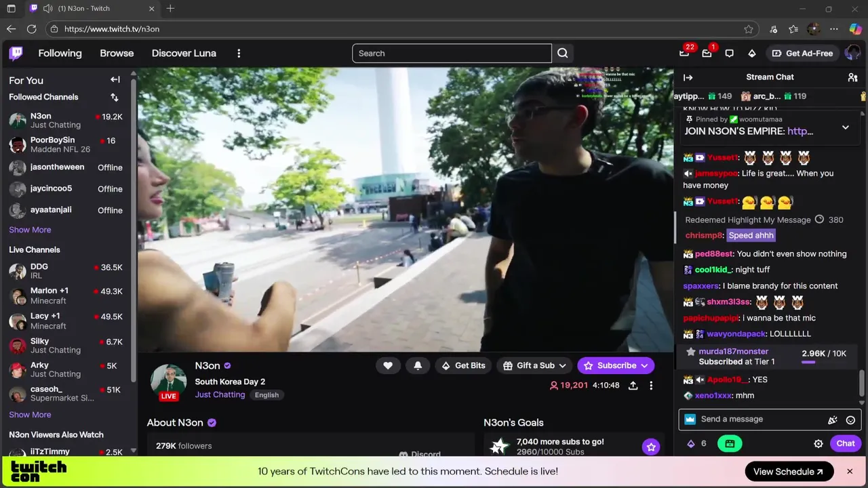Open notifications inbox icon
Viewport: 868px width, 488px height.
[707, 53]
